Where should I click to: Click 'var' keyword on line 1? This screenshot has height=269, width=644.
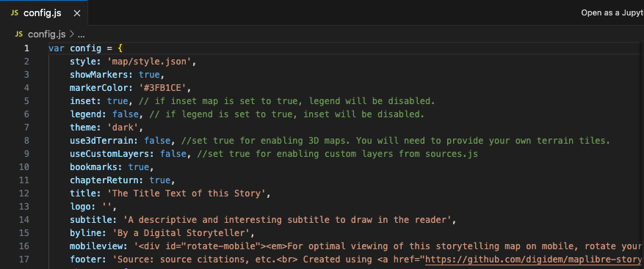[57, 48]
